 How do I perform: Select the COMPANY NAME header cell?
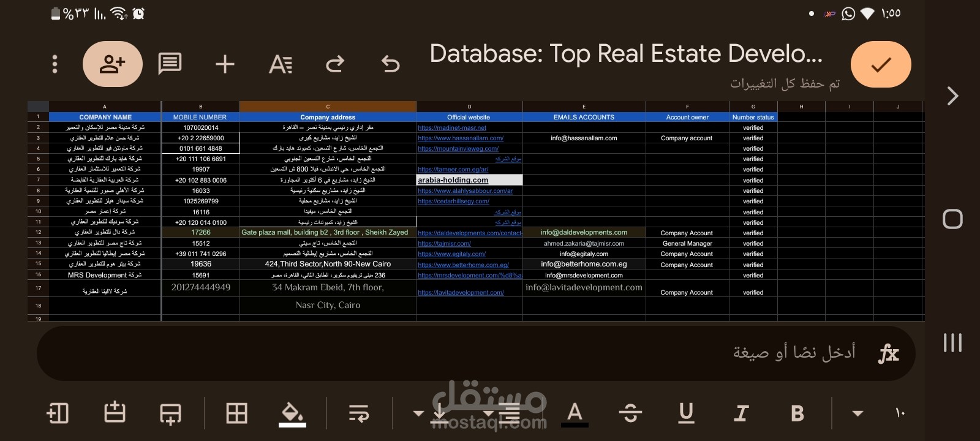point(105,117)
